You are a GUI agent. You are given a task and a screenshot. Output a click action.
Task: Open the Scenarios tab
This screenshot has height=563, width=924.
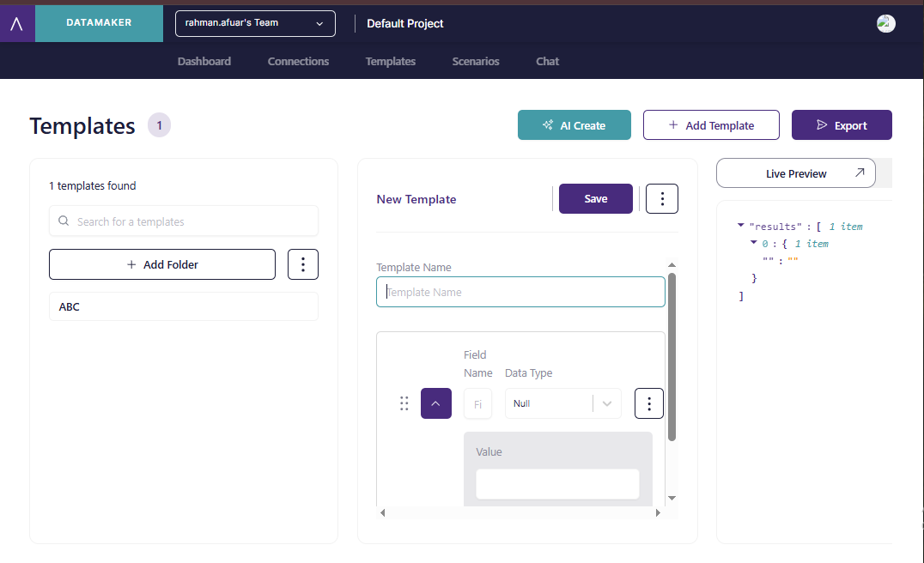(476, 61)
